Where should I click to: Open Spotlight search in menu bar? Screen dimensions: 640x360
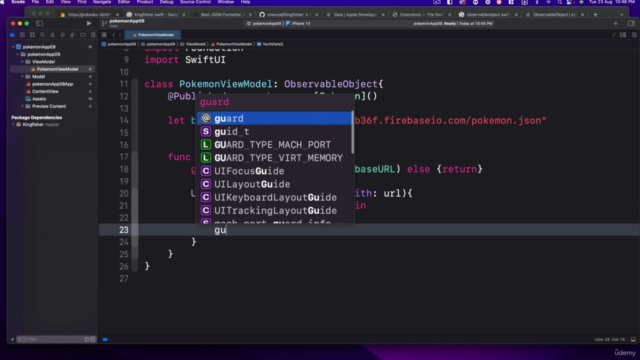click(560, 2)
